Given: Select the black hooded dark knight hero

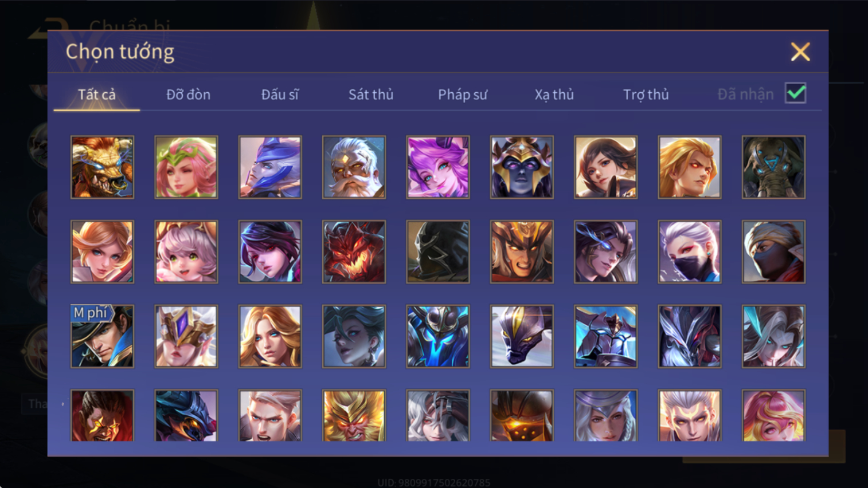Looking at the screenshot, I should pyautogui.click(x=438, y=252).
